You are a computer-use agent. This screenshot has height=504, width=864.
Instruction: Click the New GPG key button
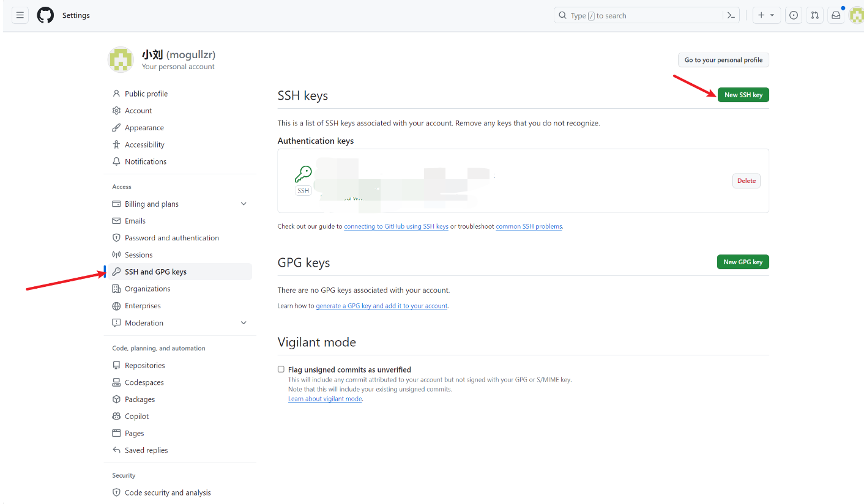click(743, 262)
